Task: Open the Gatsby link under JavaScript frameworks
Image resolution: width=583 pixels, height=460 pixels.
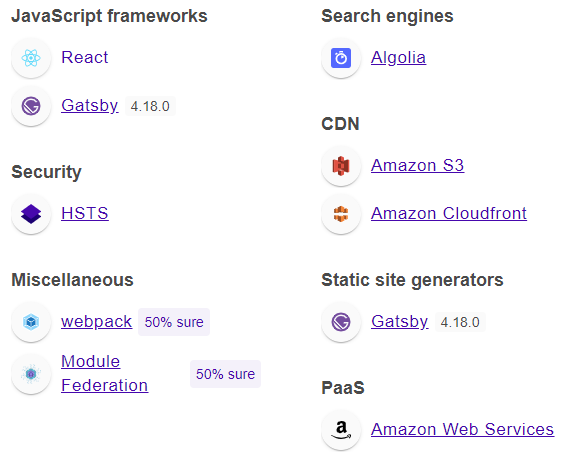Action: click(x=90, y=106)
